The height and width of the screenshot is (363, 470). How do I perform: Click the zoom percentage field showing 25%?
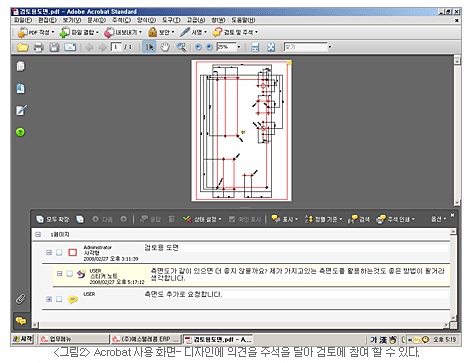(x=226, y=47)
